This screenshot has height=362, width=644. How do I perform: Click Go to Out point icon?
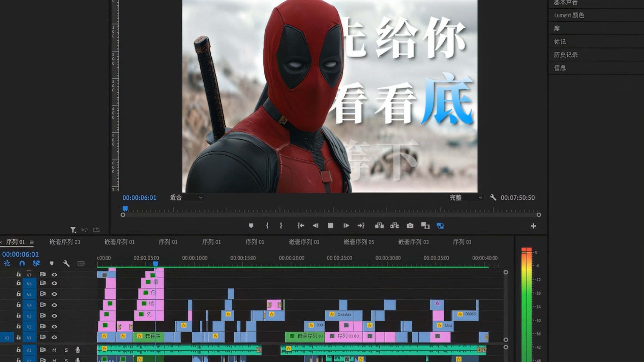tap(361, 226)
